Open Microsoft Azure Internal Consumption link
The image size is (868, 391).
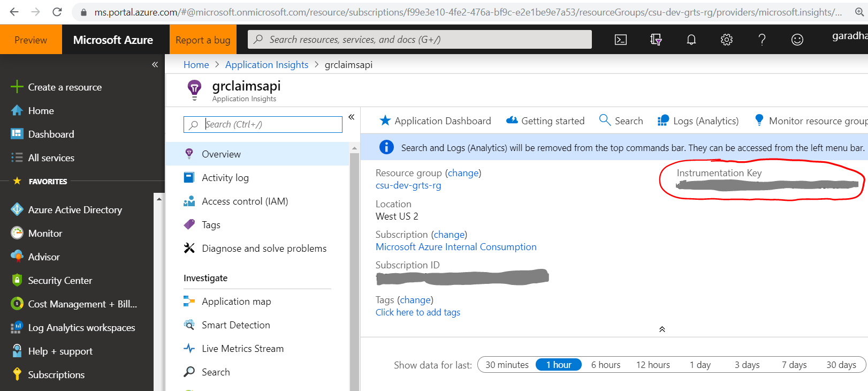(456, 247)
